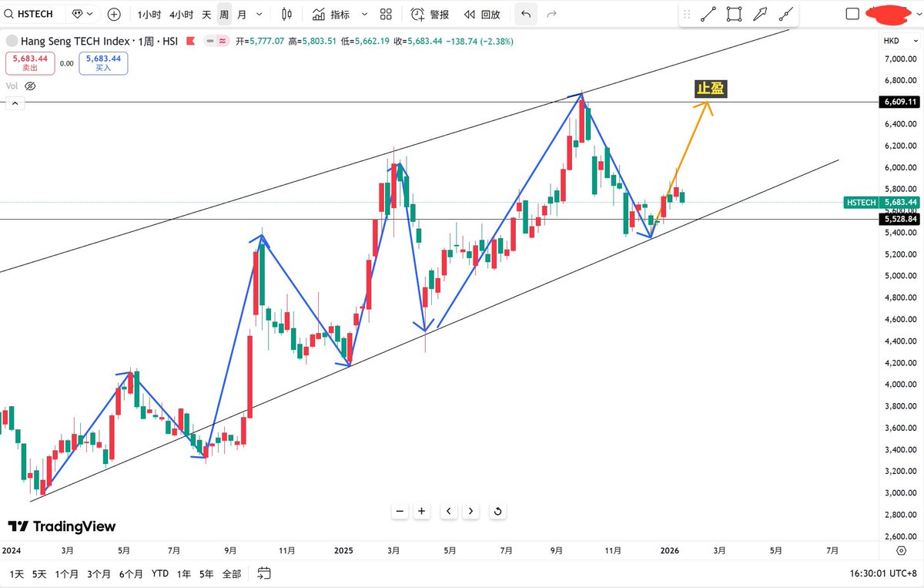Image resolution: width=924 pixels, height=588 pixels.
Task: Move chart right with arrow button
Action: coord(471,511)
